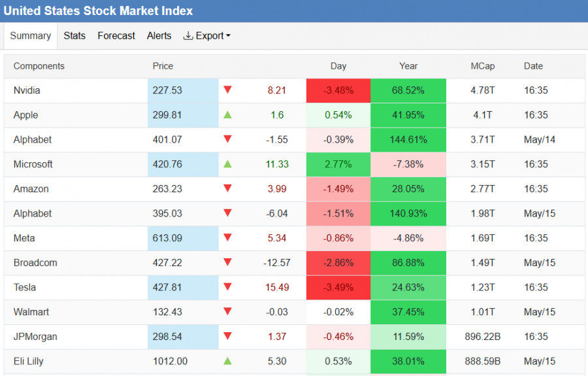Open the Nvidia component link
This screenshot has width=588, height=376.
(27, 90)
